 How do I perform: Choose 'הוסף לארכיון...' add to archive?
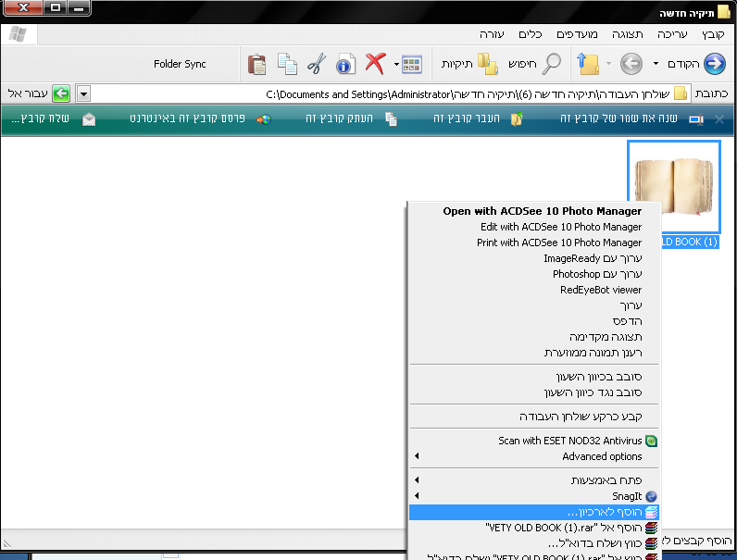click(x=534, y=512)
